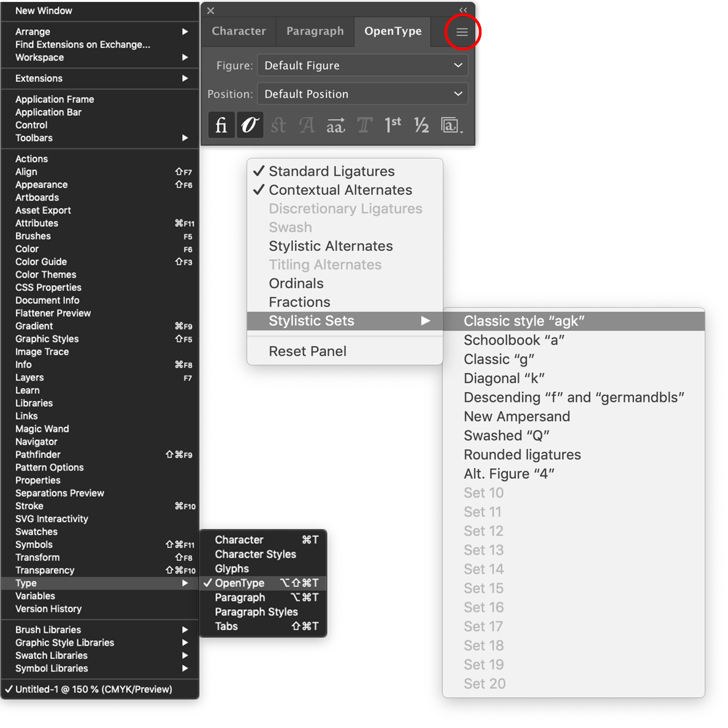
Task: Select New Ampersand stylistic set
Action: [574, 416]
